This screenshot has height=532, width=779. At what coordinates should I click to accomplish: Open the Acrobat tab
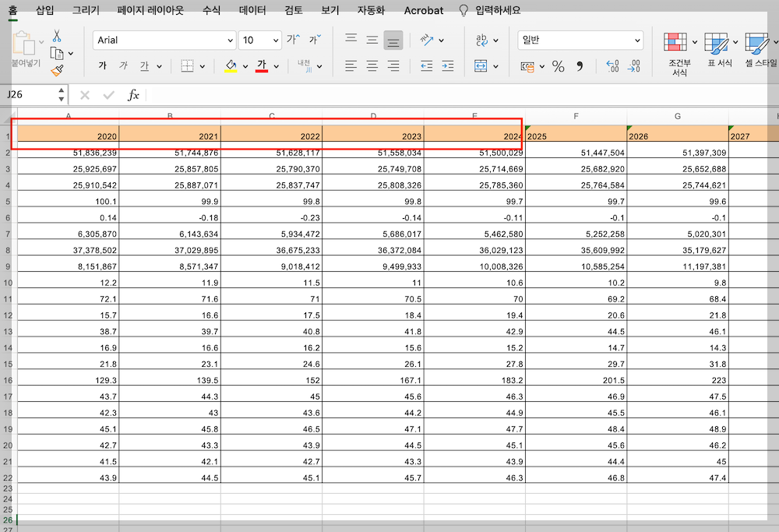click(423, 10)
